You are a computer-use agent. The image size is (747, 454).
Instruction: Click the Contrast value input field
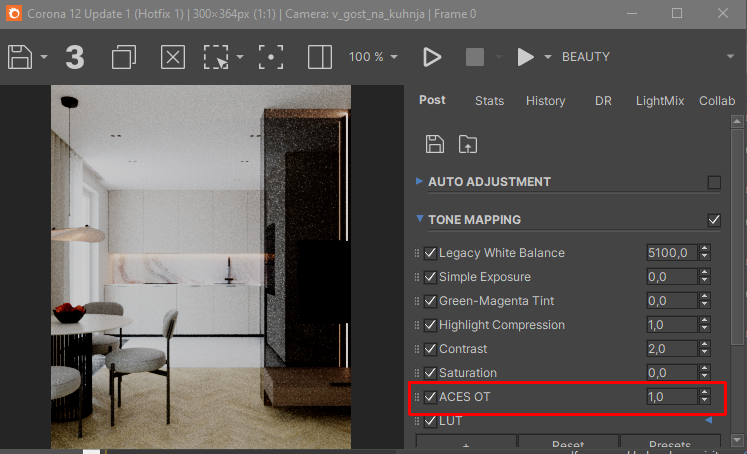point(672,349)
